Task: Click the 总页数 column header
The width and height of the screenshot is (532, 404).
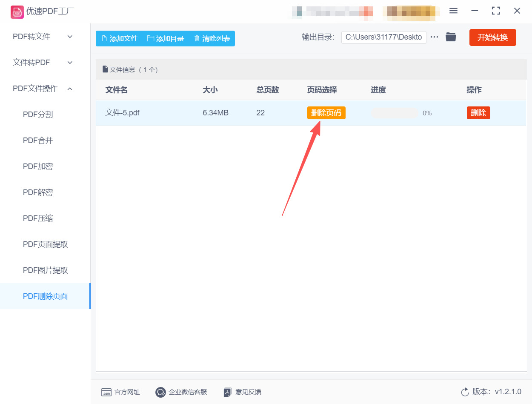Action: [x=268, y=90]
